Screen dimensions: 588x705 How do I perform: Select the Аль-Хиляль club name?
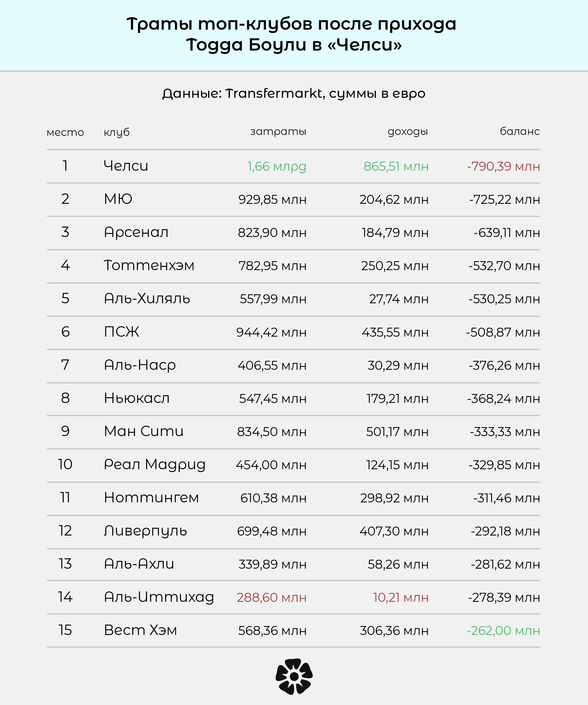point(147,299)
